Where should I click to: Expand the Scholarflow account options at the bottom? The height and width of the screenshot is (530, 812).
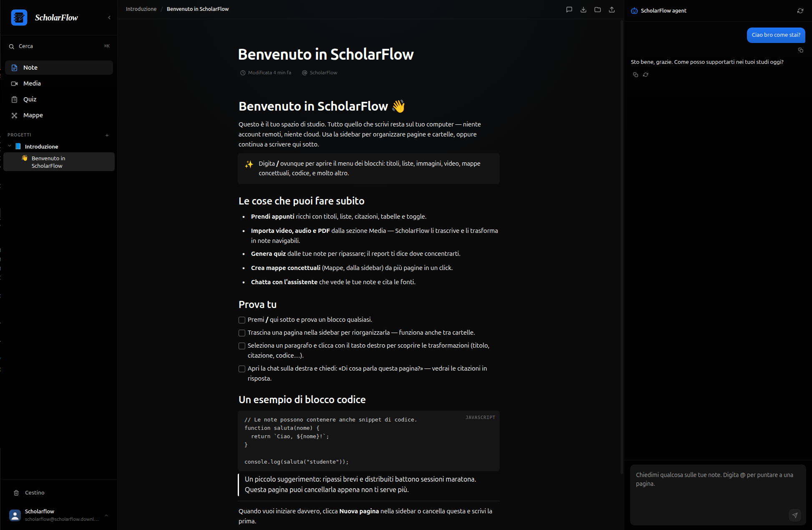107,515
